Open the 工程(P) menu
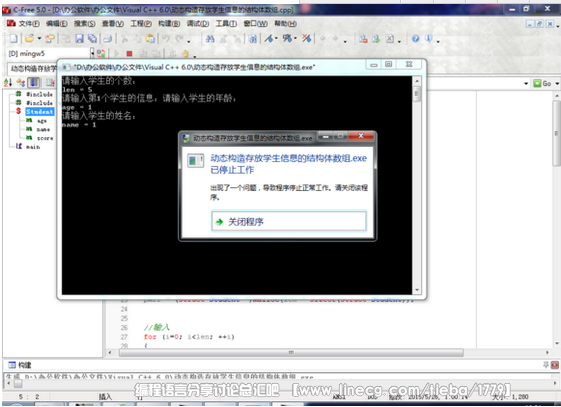Viewport: 561px width, 407px height. (141, 24)
